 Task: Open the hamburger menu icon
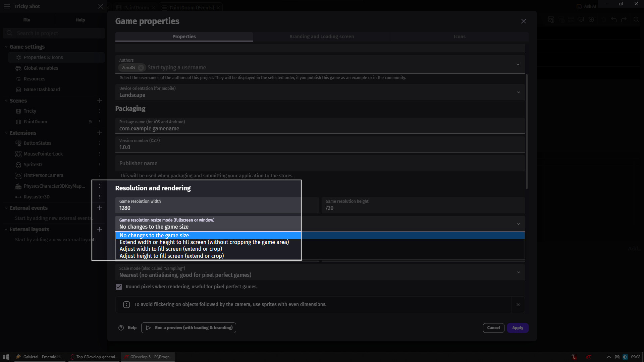[x=7, y=6]
